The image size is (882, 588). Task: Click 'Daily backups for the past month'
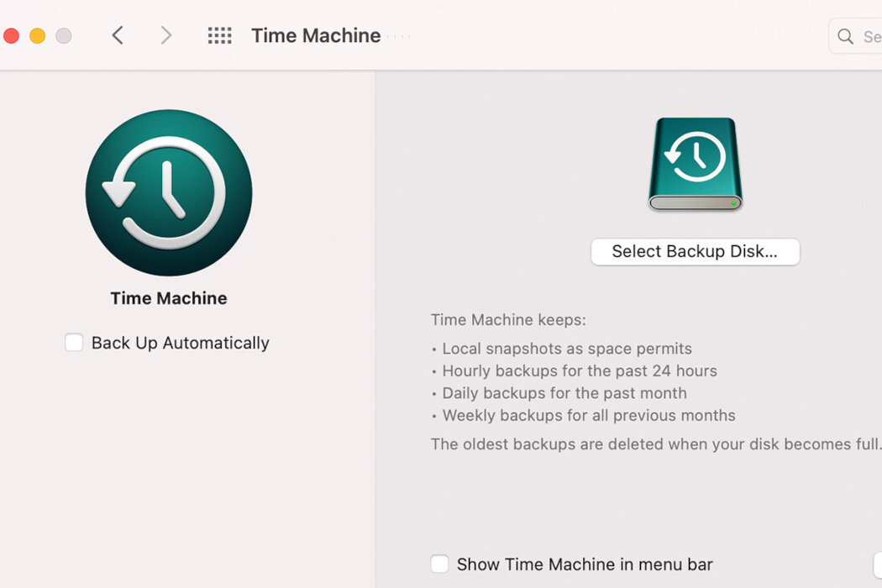[564, 393]
